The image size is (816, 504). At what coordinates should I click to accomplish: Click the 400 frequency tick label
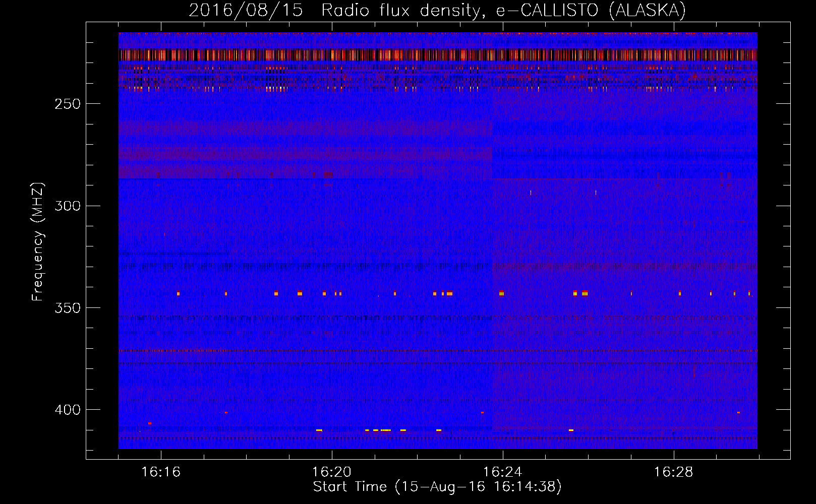coord(68,410)
